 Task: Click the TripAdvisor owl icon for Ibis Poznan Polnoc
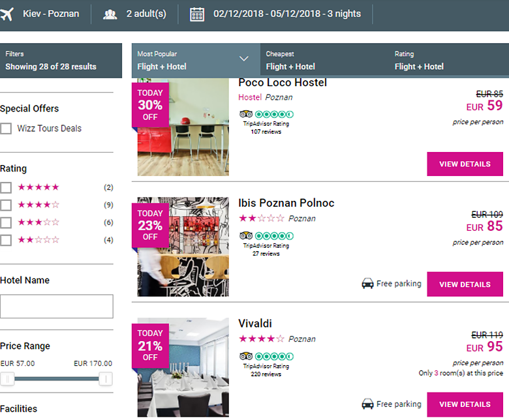[246, 236]
